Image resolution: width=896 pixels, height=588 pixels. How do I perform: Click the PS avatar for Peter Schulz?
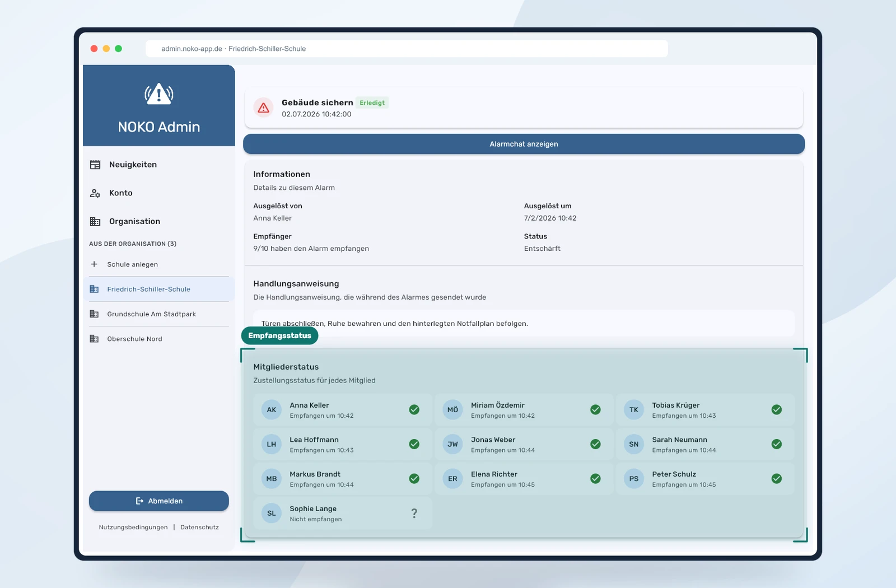pos(634,479)
